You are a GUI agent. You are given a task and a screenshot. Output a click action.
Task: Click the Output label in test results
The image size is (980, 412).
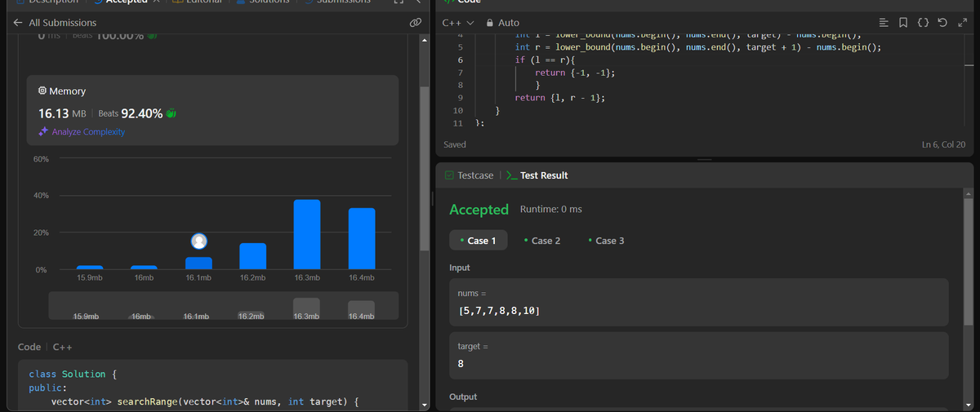point(463,396)
